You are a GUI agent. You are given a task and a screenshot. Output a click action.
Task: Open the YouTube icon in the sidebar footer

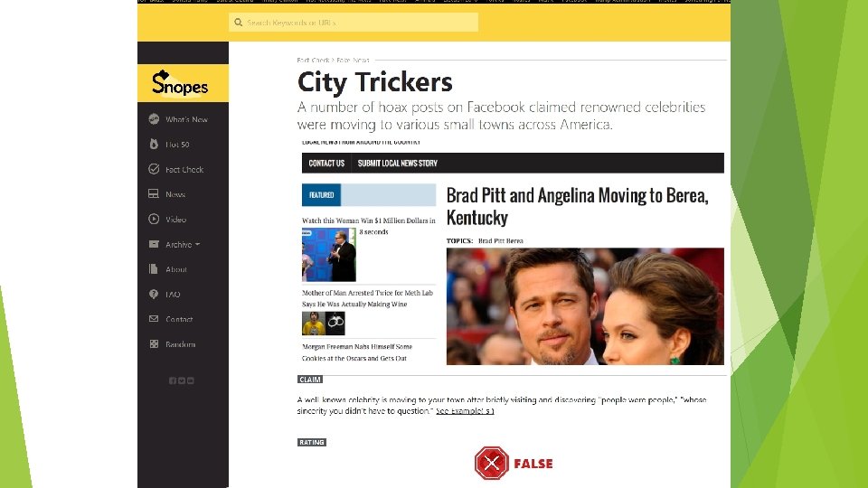coord(191,380)
